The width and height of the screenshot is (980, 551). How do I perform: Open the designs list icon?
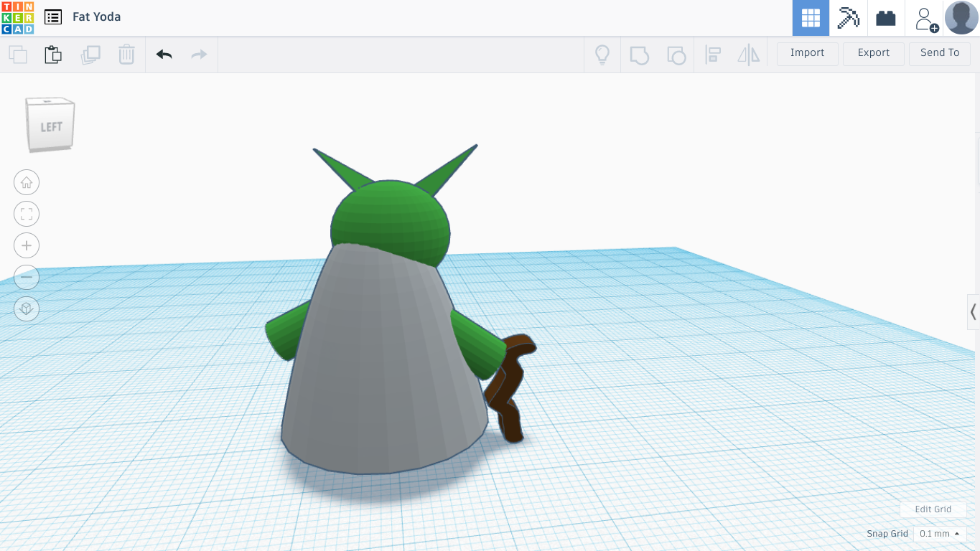point(52,17)
